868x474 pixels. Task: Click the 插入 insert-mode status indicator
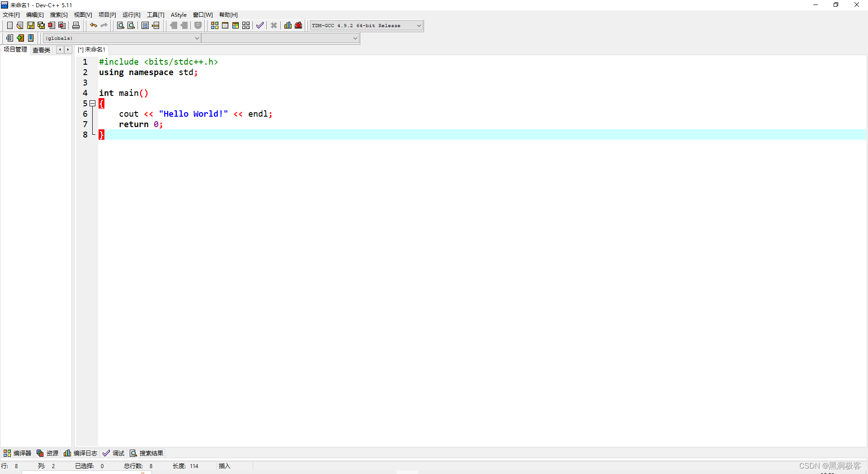[x=224, y=466]
